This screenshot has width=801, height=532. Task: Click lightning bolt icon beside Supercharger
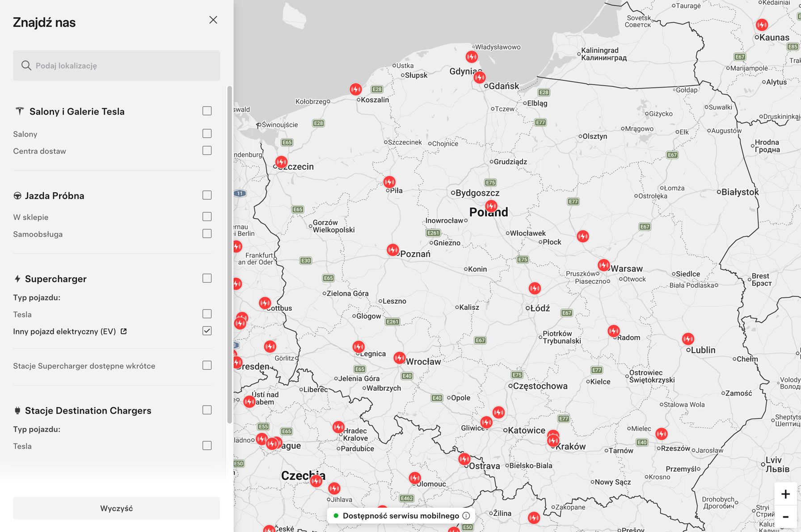click(x=17, y=279)
